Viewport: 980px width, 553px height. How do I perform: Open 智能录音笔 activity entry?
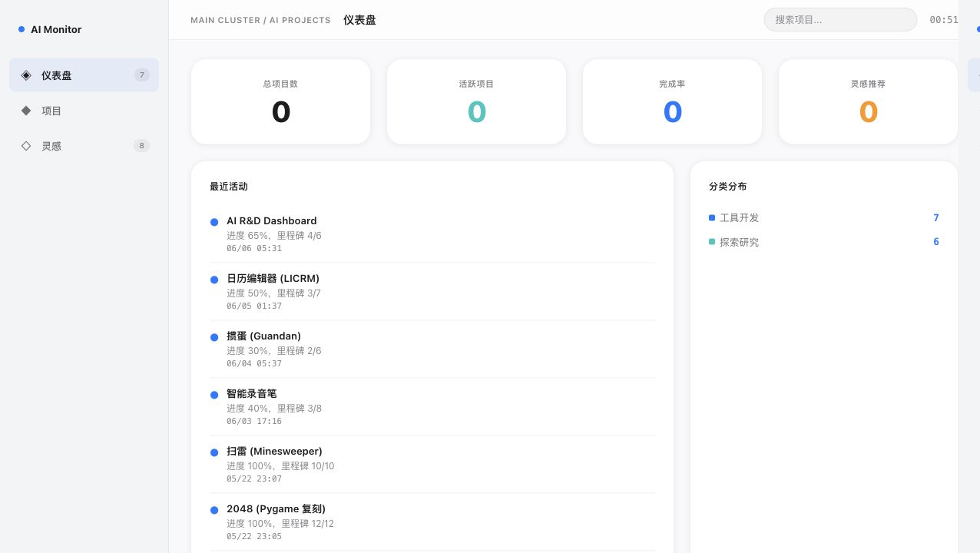pos(432,407)
